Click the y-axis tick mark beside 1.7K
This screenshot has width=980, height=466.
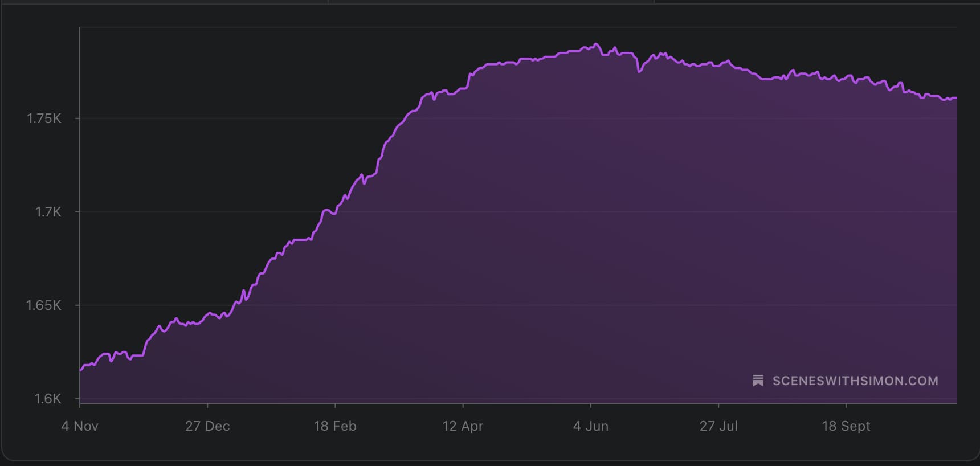(x=77, y=212)
